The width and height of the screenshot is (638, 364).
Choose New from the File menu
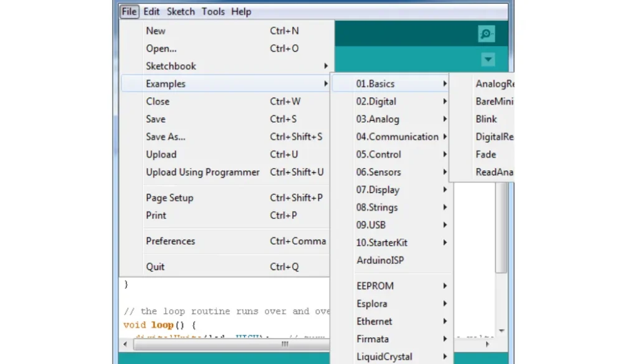pyautogui.click(x=225, y=30)
